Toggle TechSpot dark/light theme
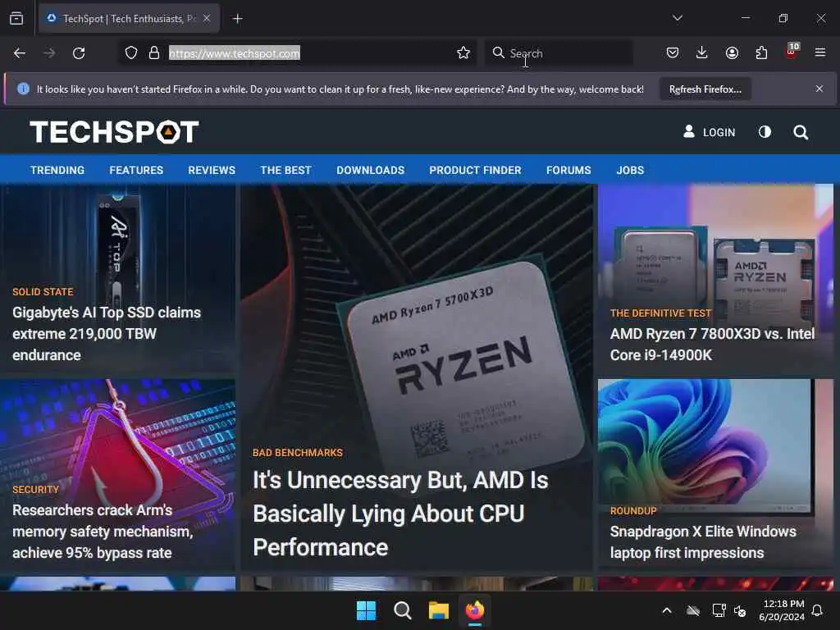 765,132
